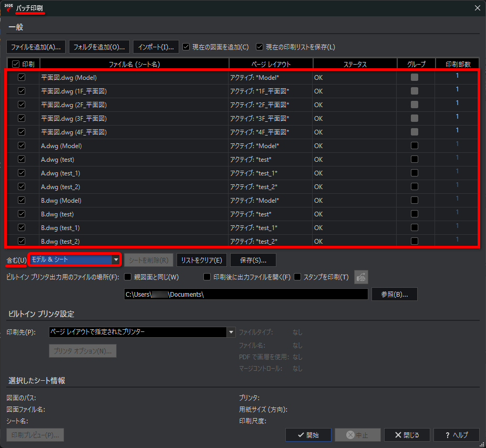The height and width of the screenshot is (448, 486).
Task: Click the ファイル名 (シート名) column header
Action: coord(134,64)
